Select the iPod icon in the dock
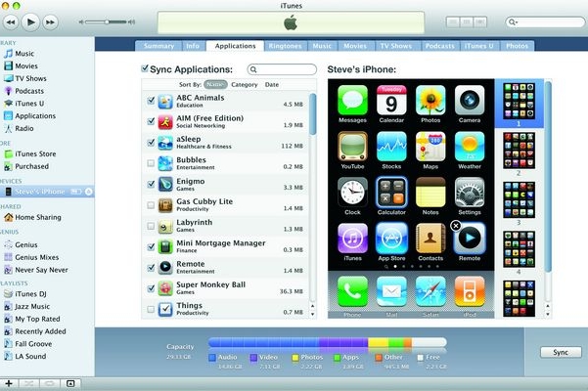 470,291
